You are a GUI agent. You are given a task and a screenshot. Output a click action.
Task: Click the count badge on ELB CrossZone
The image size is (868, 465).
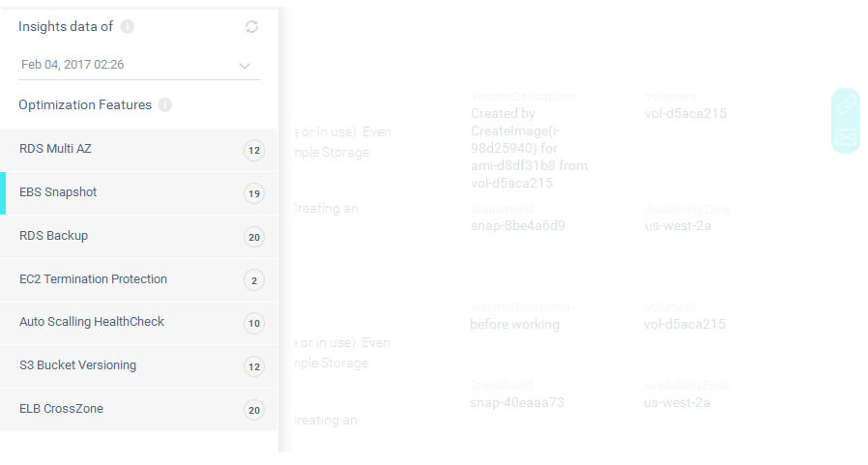tap(254, 411)
